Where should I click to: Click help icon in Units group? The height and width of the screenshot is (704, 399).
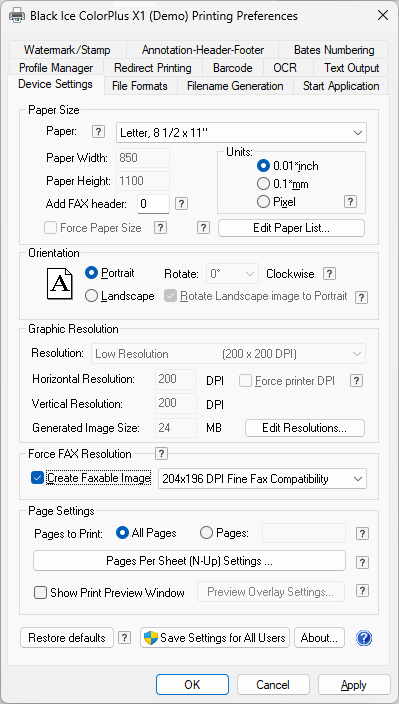pyautogui.click(x=351, y=202)
